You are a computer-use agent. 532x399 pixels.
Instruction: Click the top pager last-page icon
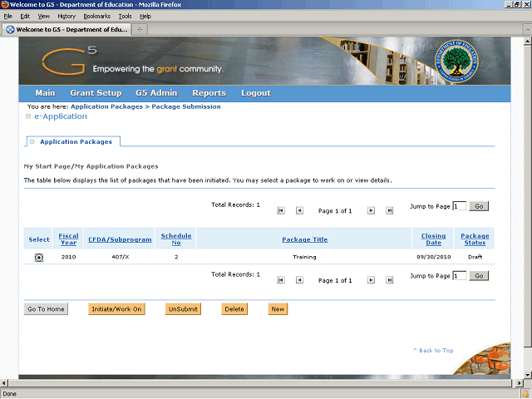tap(390, 210)
